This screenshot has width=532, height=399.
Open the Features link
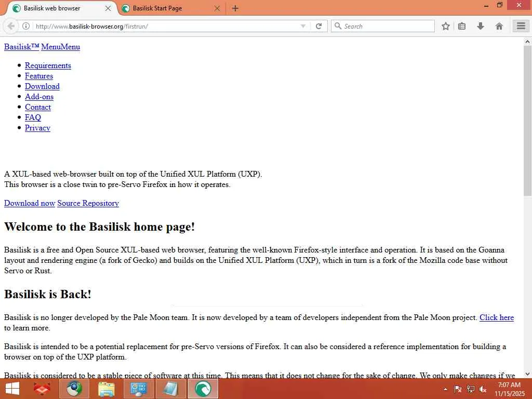(x=39, y=76)
